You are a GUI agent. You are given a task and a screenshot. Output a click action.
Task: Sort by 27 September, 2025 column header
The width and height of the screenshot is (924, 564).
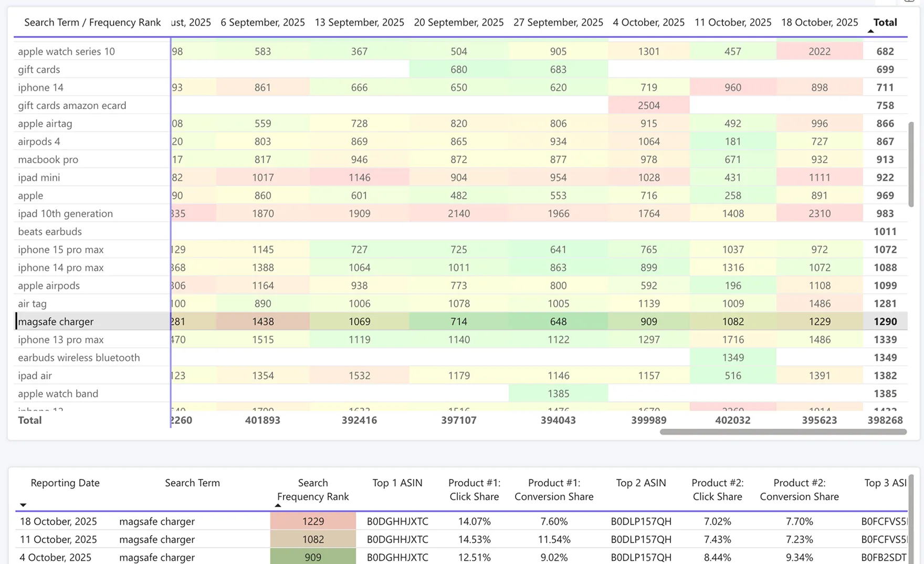coord(558,23)
